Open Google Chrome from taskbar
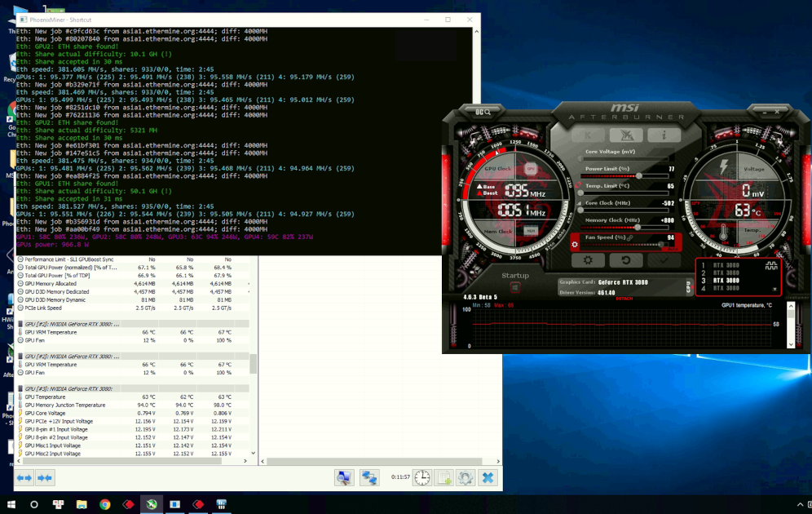Screen dimensions: 812x514 (x=105, y=504)
